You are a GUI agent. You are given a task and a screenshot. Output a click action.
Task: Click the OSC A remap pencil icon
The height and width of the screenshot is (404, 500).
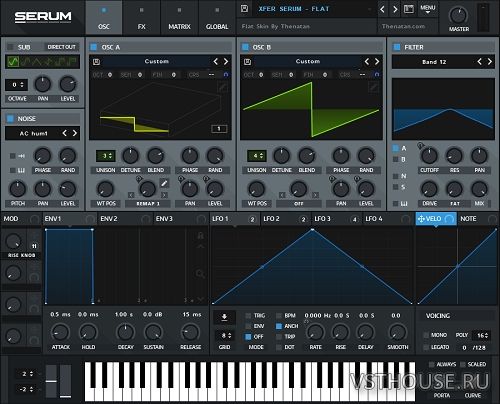[x=164, y=183]
